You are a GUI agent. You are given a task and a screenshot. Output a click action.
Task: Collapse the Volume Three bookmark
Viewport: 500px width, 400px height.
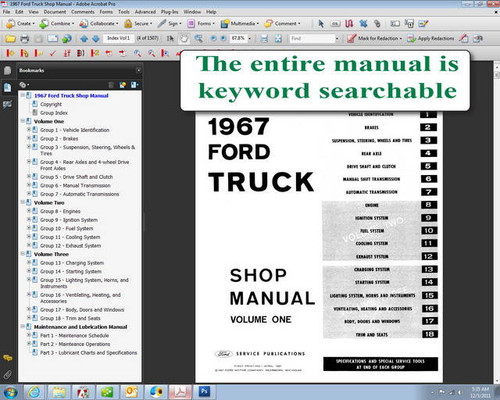click(x=23, y=254)
